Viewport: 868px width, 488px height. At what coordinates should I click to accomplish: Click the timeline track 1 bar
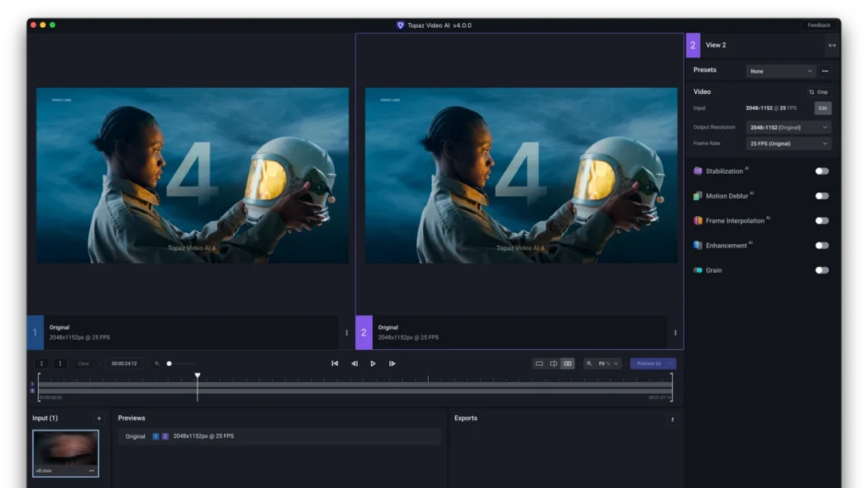[355, 384]
